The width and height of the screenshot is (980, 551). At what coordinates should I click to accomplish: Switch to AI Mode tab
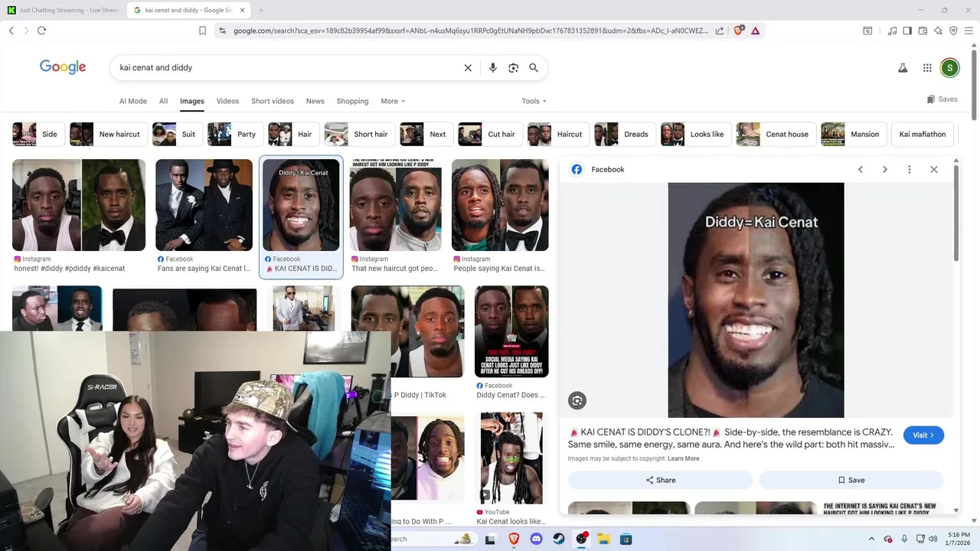(133, 101)
